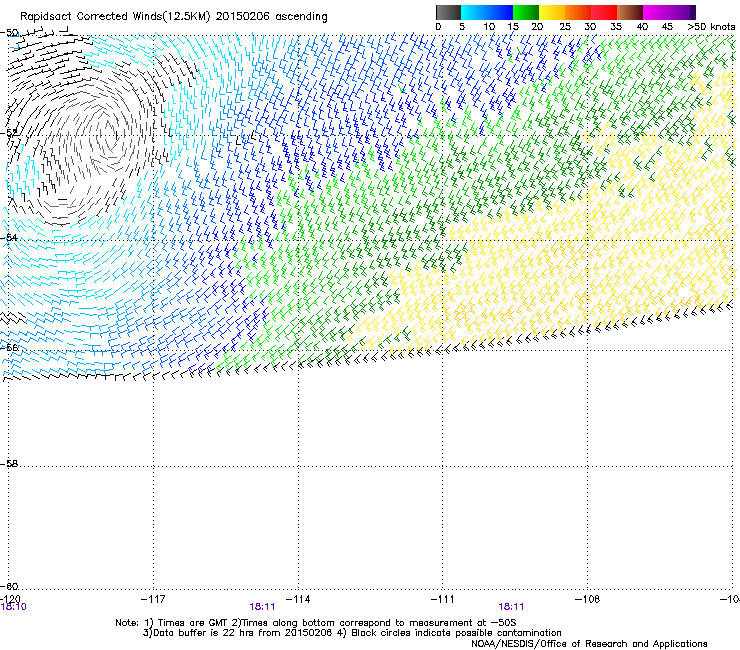Click the brown 35-40 knots legend swatch
Screen dimensions: 740x650
630,12
